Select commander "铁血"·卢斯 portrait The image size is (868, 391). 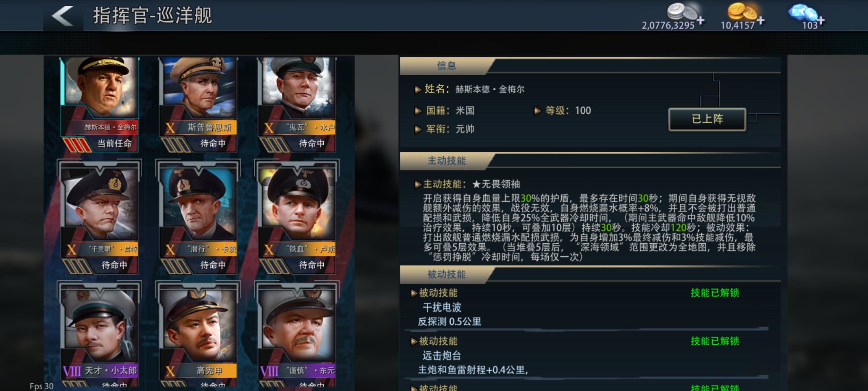tap(297, 217)
